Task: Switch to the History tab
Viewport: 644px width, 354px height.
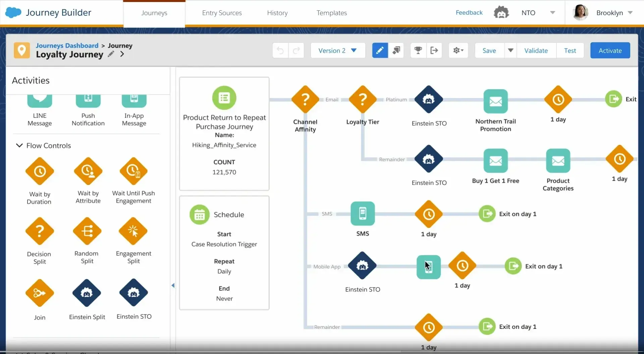Action: click(x=277, y=13)
